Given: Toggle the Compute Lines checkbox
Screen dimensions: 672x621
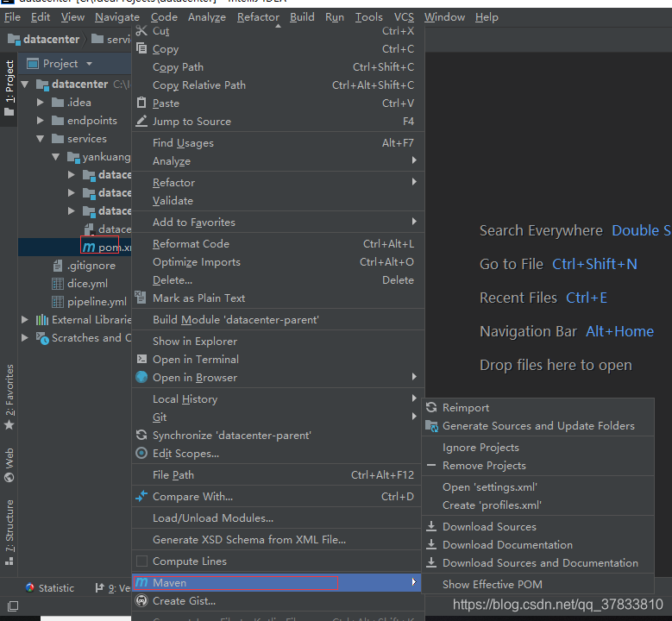Looking at the screenshot, I should 141,561.
